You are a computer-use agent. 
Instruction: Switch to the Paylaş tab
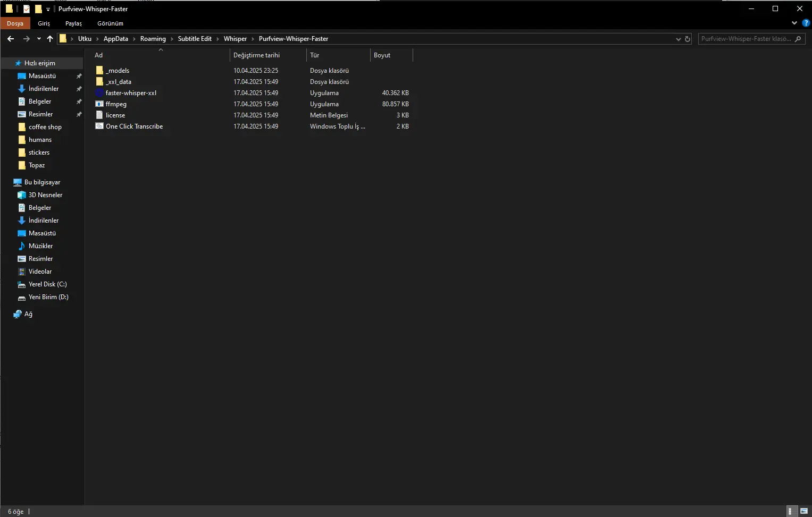[73, 23]
